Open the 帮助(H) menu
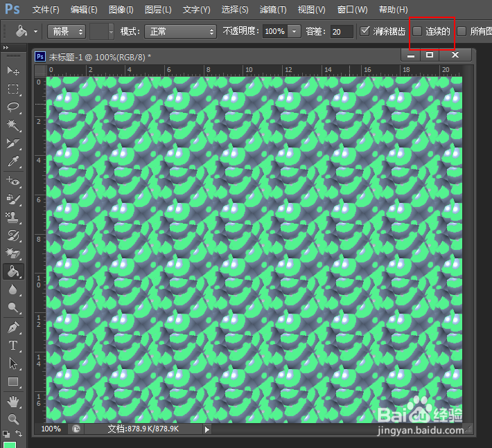Screen dimensions: 492x448 393,10
